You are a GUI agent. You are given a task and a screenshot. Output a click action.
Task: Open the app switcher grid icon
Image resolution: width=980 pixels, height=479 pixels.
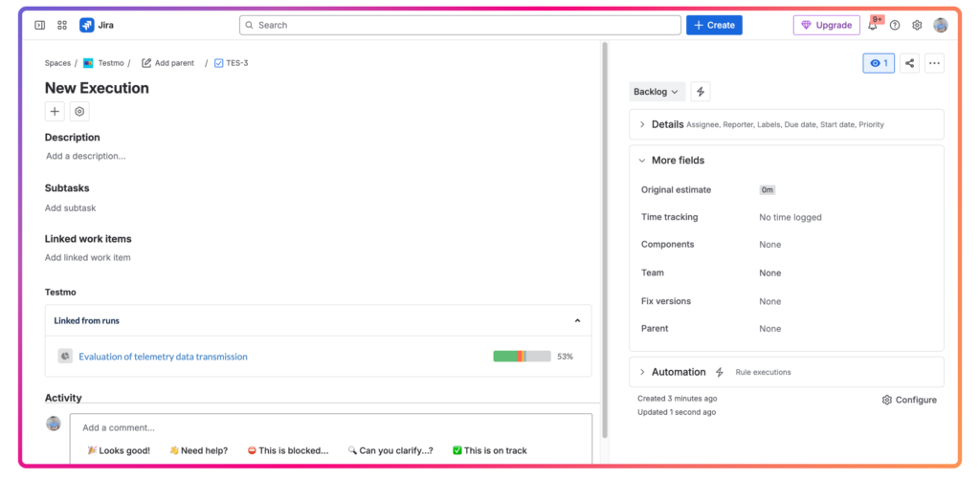(x=62, y=25)
